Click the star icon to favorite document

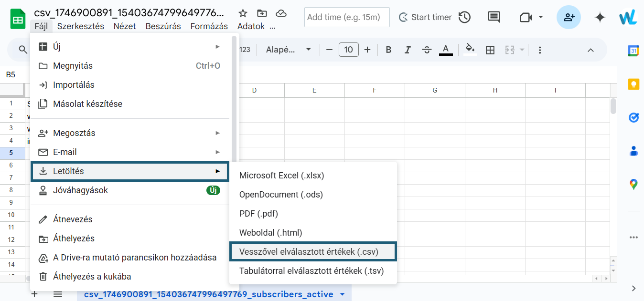pos(243,13)
